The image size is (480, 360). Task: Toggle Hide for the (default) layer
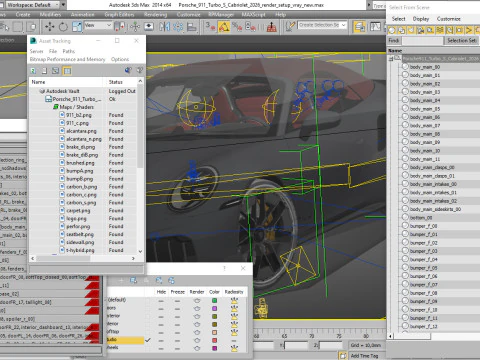(161, 301)
